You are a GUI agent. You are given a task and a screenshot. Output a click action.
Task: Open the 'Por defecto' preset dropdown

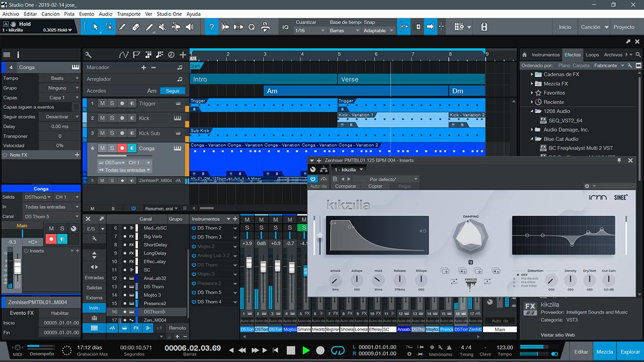tap(386, 179)
